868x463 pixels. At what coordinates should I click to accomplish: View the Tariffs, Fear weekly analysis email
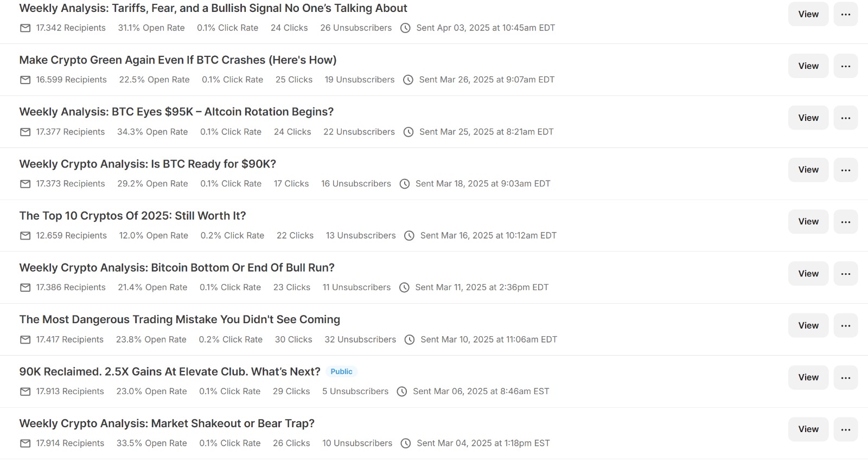click(808, 14)
